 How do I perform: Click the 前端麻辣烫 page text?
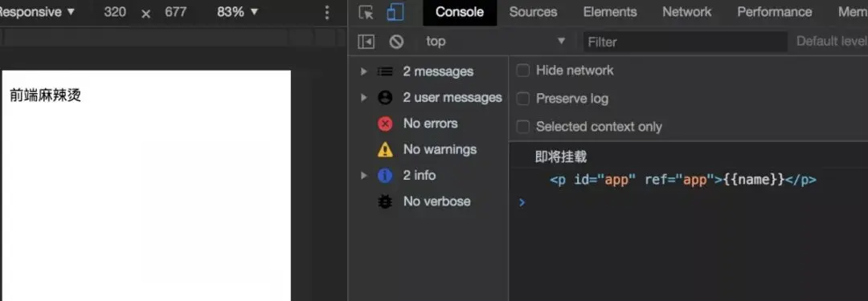45,96
